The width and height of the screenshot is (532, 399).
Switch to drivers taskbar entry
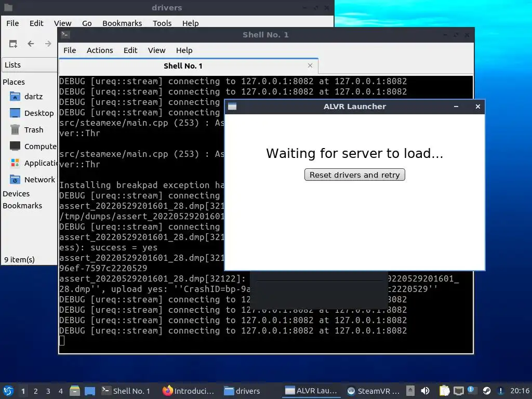[x=242, y=391]
